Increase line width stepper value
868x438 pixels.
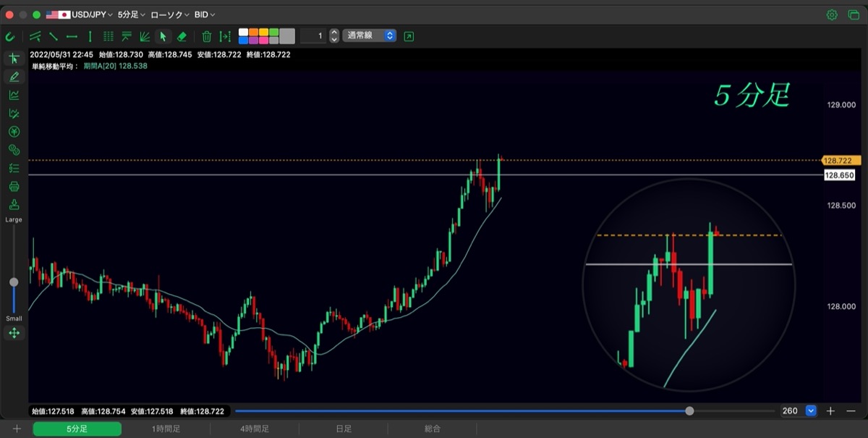(x=333, y=33)
